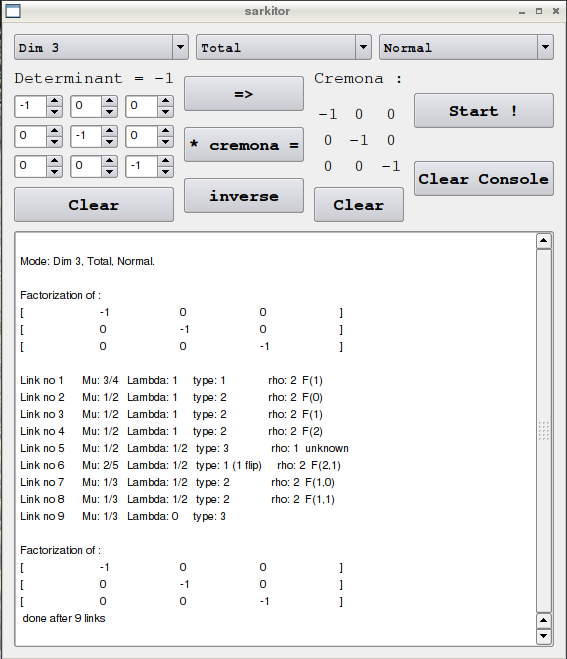Viewport: 567px width, 659px height.
Task: Click 'Link no 5' row in console
Action: (x=185, y=448)
